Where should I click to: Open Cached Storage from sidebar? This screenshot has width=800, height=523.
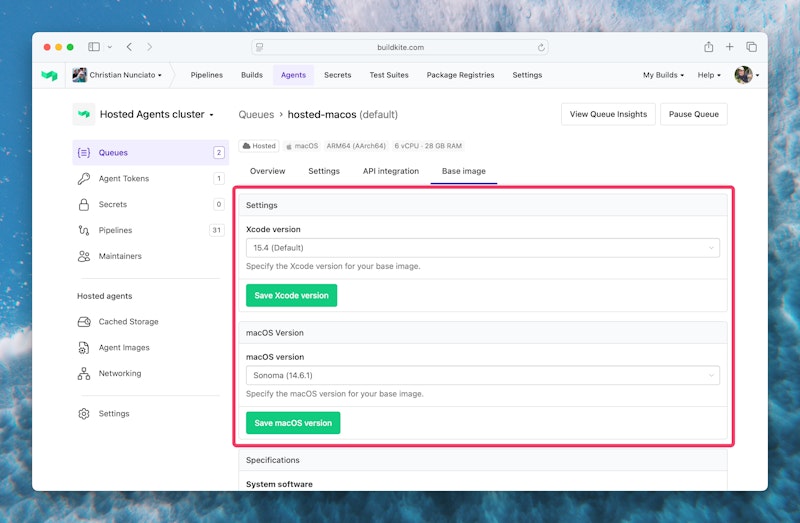coord(128,322)
